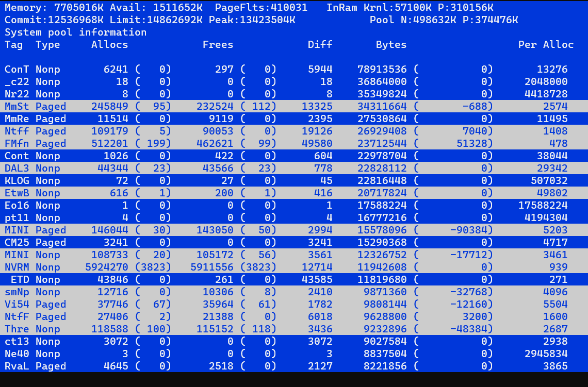The height and width of the screenshot is (387, 588).
Task: Select the ETD tag row
Action: [x=294, y=279]
